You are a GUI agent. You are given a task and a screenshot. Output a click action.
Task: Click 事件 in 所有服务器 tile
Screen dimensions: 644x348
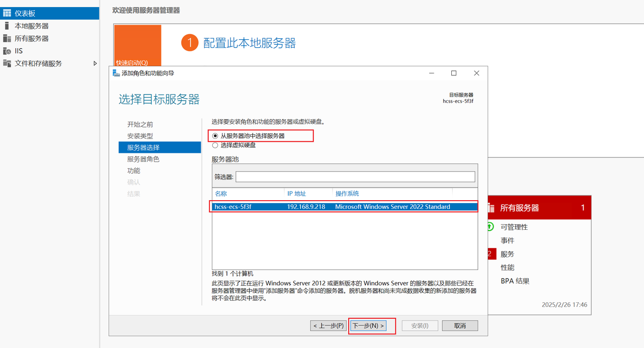(507, 240)
